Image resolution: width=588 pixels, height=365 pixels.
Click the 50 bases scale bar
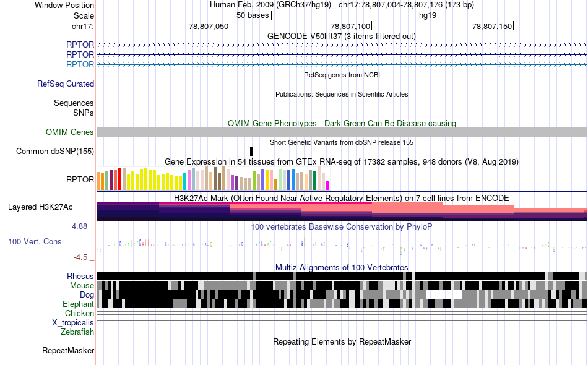tap(342, 15)
